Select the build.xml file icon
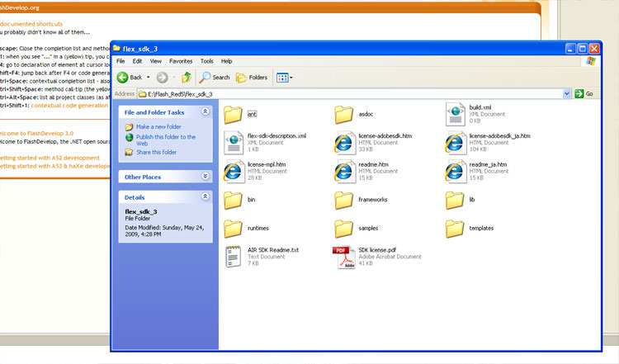 click(456, 115)
